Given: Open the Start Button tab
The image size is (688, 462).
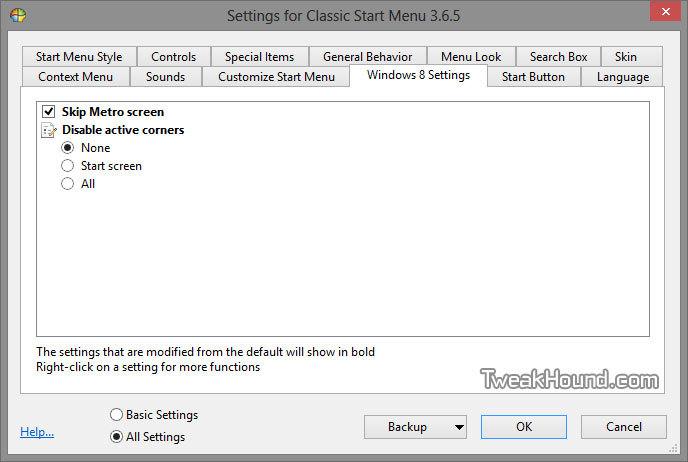Looking at the screenshot, I should pyautogui.click(x=534, y=77).
